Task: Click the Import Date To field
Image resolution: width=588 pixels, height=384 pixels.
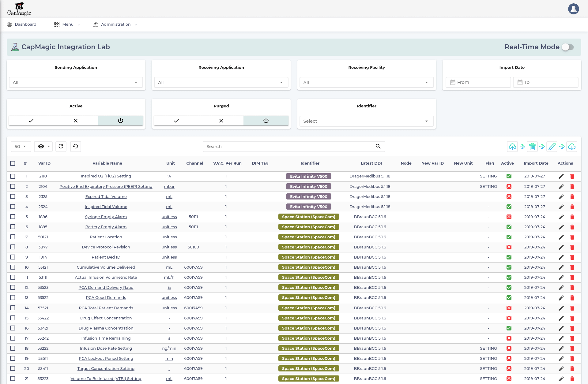Action: tap(545, 82)
